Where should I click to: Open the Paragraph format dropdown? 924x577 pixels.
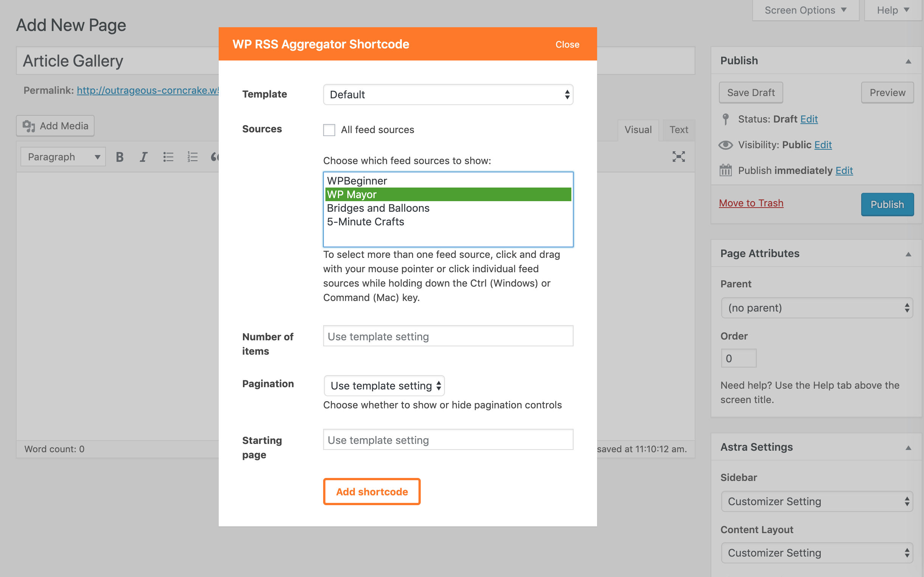click(x=63, y=157)
